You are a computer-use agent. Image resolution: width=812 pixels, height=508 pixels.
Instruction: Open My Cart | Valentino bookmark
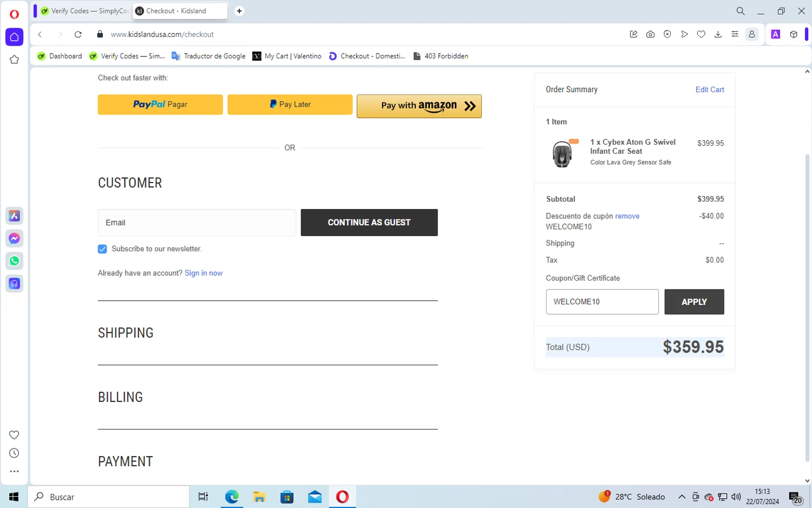pos(287,56)
